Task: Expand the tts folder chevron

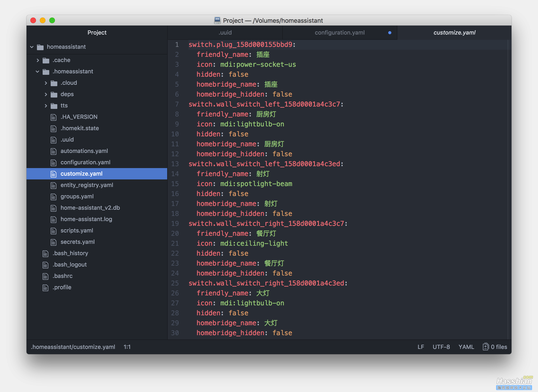Action: coord(46,106)
